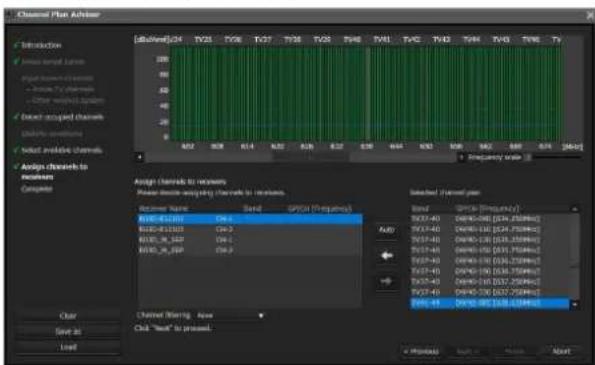Select the 535.250MHz channel plan row

pos(490,240)
